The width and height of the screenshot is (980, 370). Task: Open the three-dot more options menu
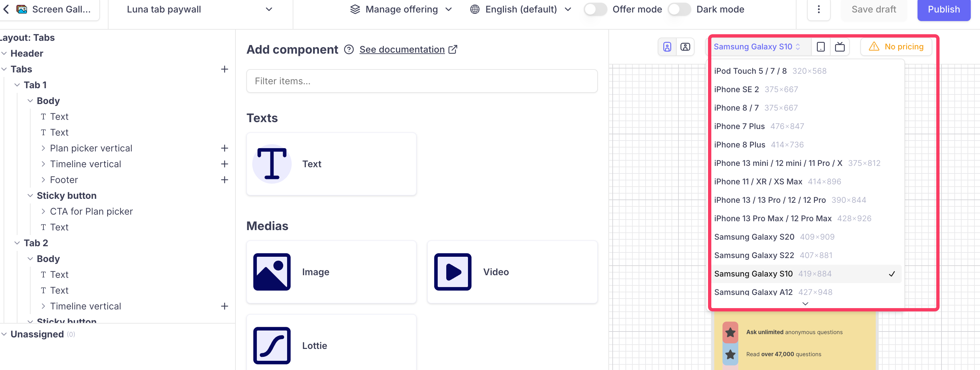pyautogui.click(x=819, y=9)
